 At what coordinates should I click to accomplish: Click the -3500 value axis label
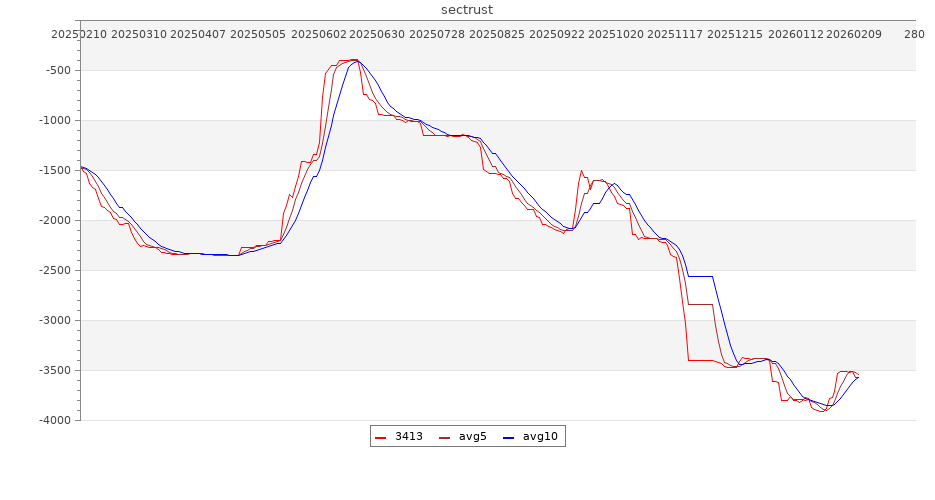pyautogui.click(x=52, y=371)
